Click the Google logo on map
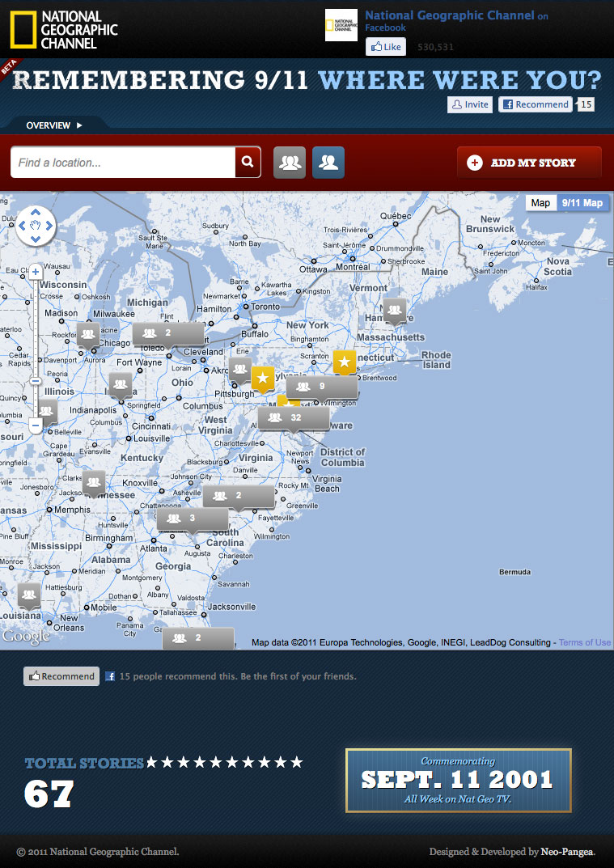614x868 pixels. click(25, 637)
